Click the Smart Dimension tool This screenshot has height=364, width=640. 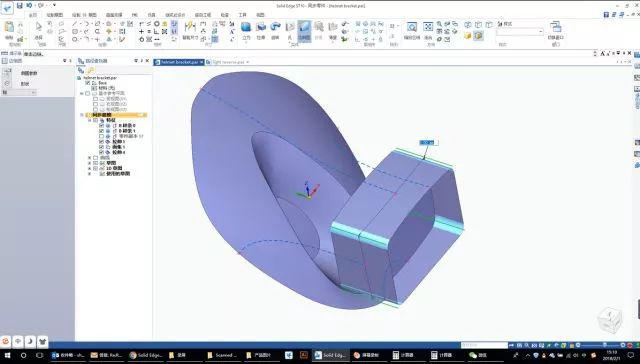(190, 31)
